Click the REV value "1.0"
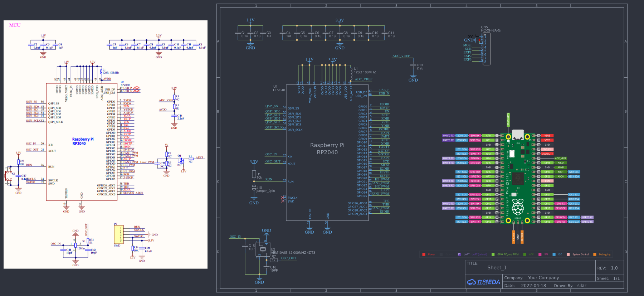Image resolution: width=644 pixels, height=296 pixels. pyautogui.click(x=614, y=268)
